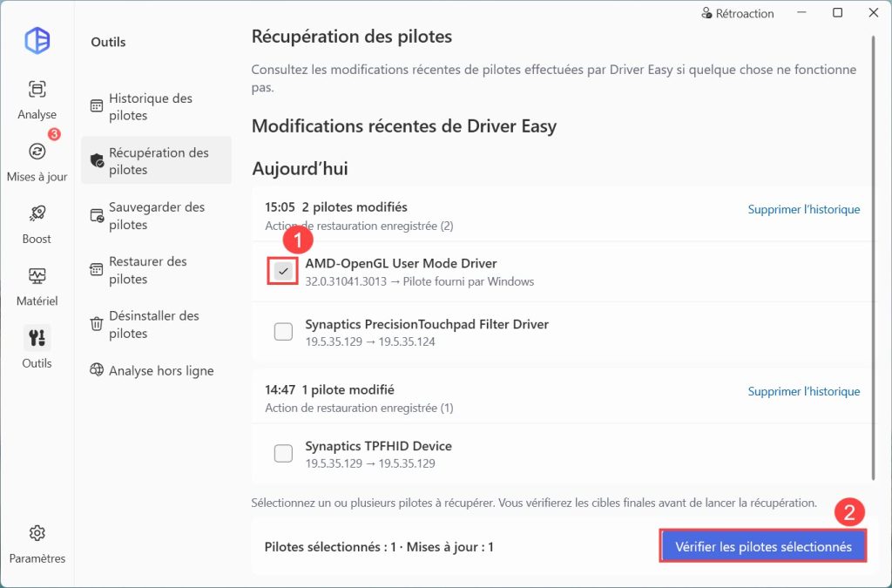Viewport: 892px width, 588px height.
Task: Click the Rétroaction feedback icon
Action: click(x=707, y=13)
